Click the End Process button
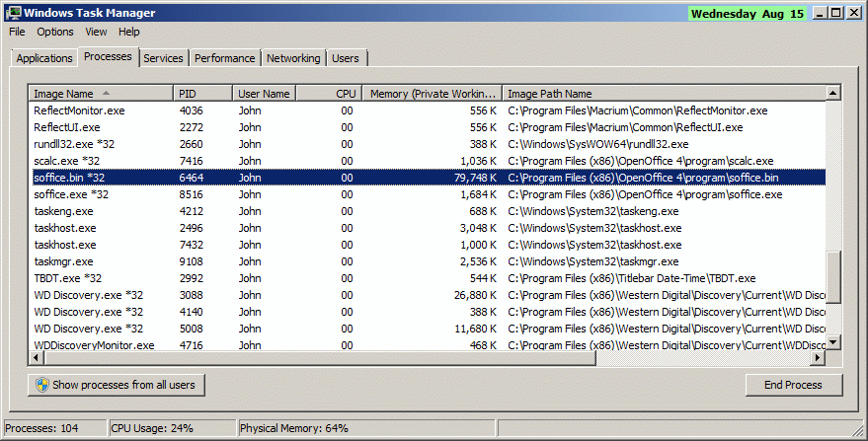 point(794,385)
